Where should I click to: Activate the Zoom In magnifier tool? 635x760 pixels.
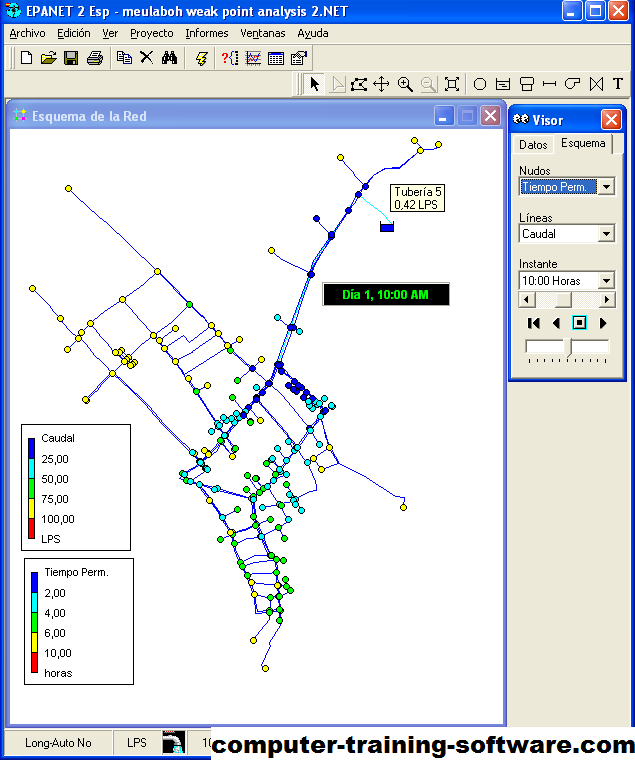coord(405,84)
